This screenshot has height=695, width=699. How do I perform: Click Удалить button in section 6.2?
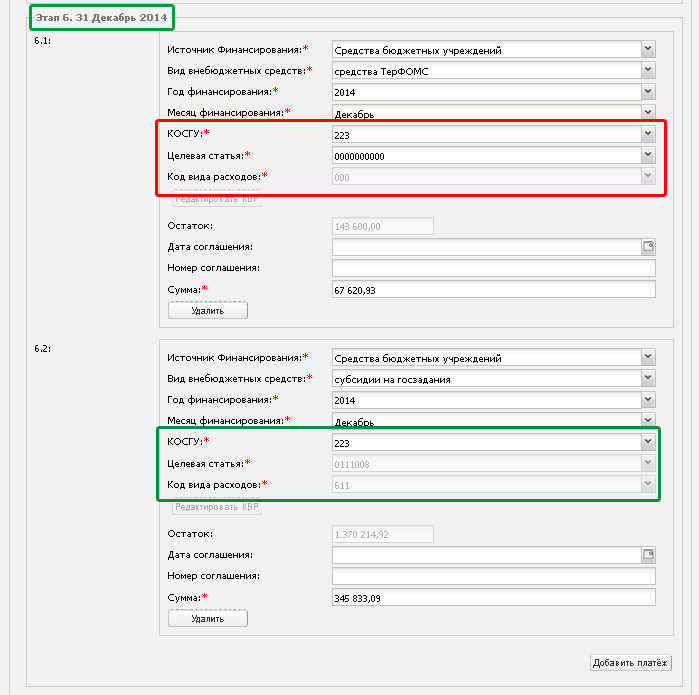(208, 618)
